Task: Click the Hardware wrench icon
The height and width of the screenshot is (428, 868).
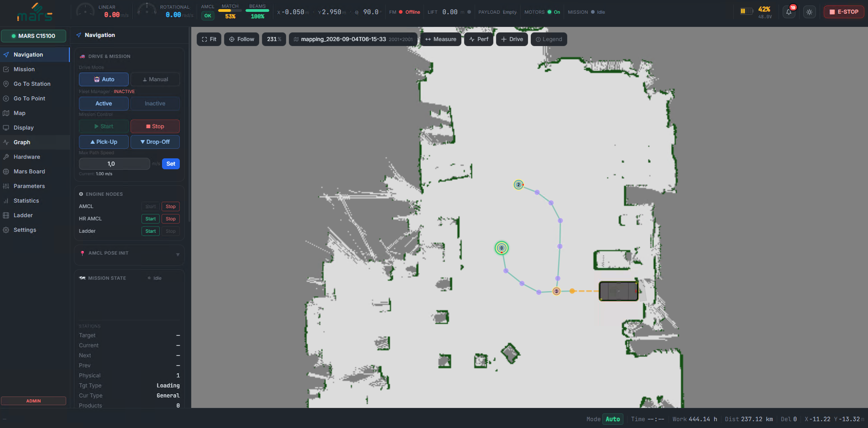Action: coord(6,157)
